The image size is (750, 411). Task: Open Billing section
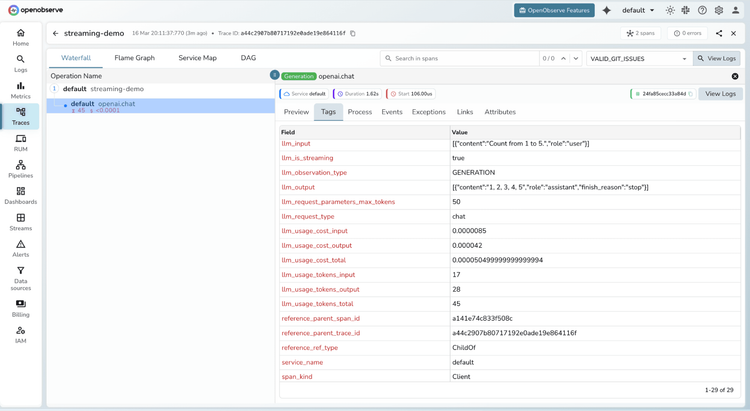21,308
